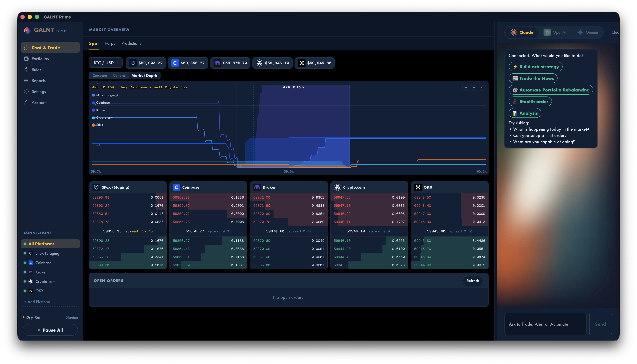This screenshot has height=364, width=637.
Task: Click the SFox (Staging) order book header icon
Action: (96, 187)
